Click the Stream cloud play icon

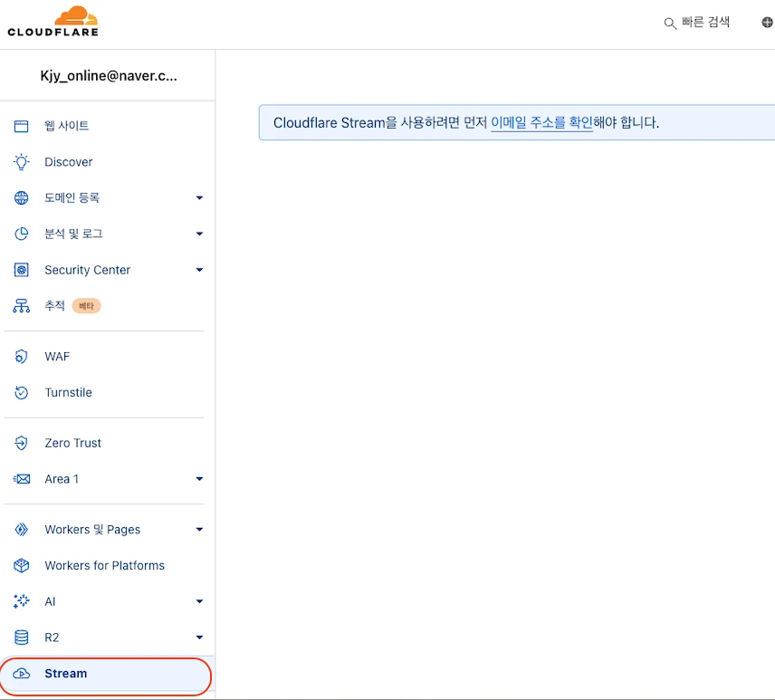[x=21, y=674]
